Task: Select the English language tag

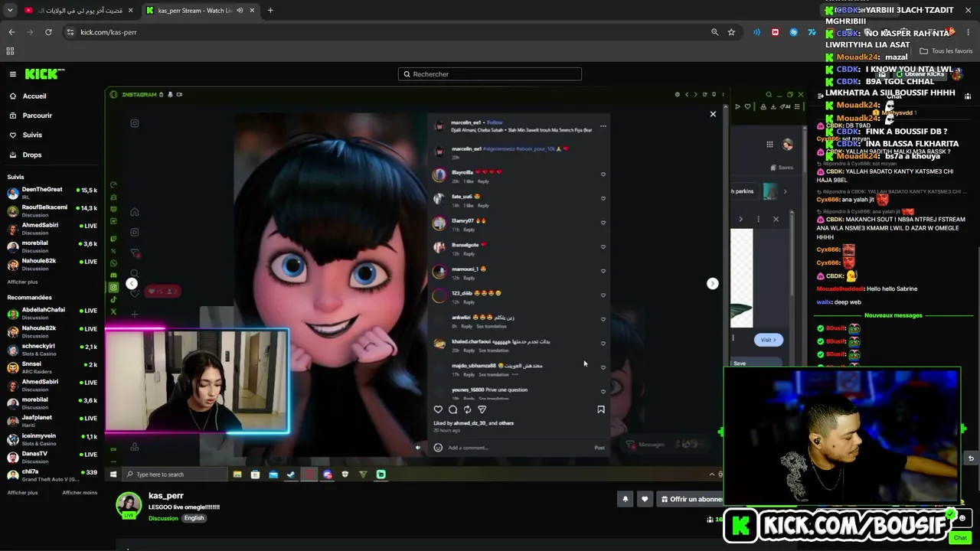Action: click(x=194, y=518)
